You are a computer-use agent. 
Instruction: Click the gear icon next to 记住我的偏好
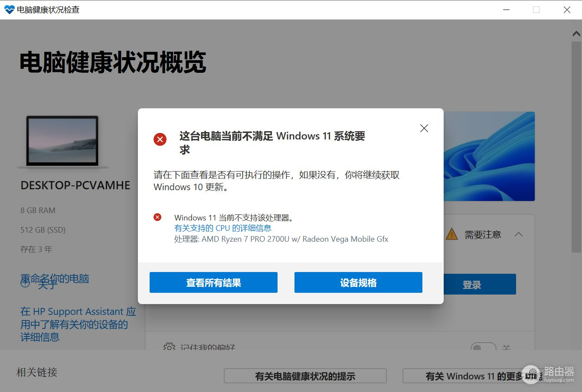tap(169, 347)
